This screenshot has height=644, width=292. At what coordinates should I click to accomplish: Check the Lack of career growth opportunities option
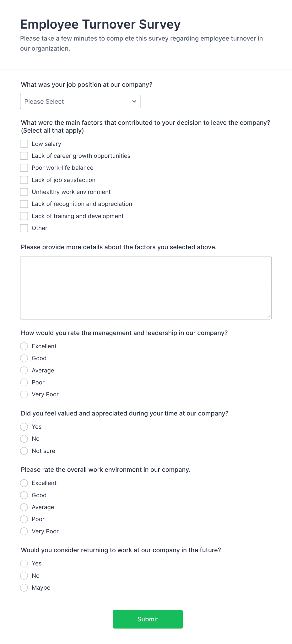click(x=24, y=156)
